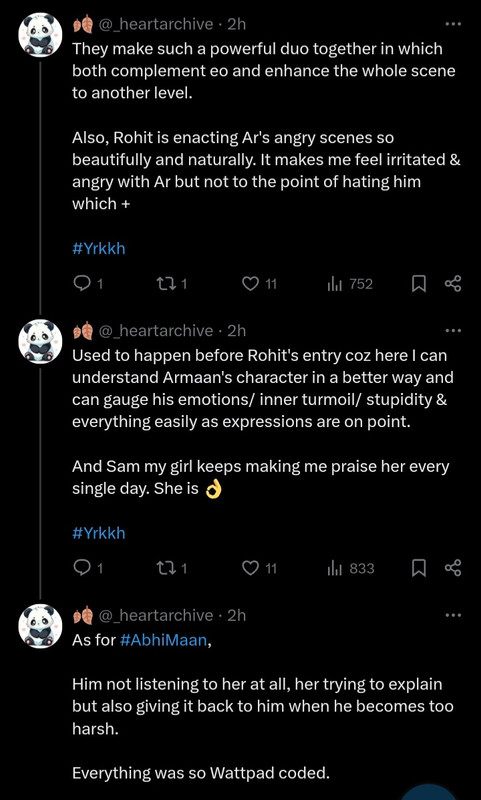Reply to the tweet about Rohit's entry
The width and height of the screenshot is (481, 800).
tap(88, 568)
